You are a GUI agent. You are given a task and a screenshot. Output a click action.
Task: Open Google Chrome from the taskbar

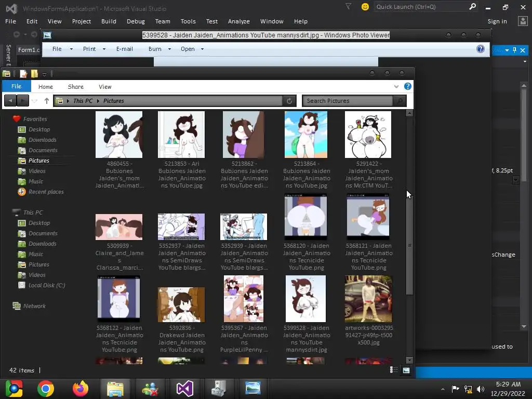pyautogui.click(x=46, y=389)
